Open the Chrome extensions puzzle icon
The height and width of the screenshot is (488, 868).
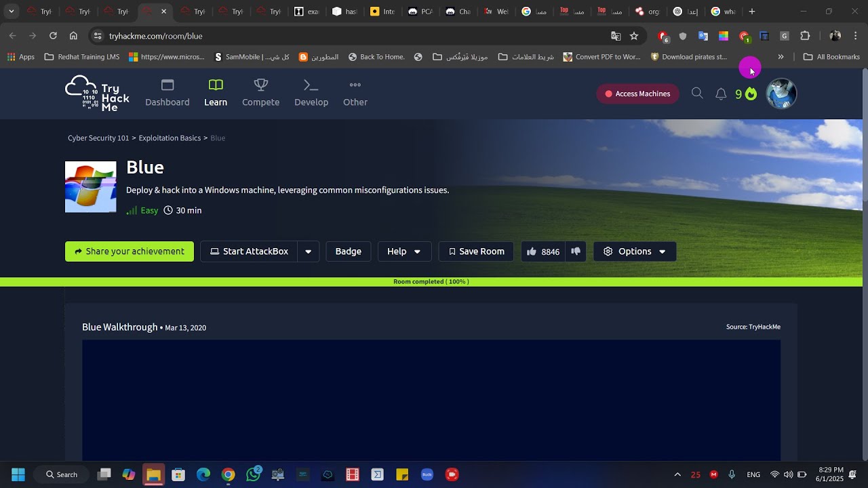click(x=805, y=36)
